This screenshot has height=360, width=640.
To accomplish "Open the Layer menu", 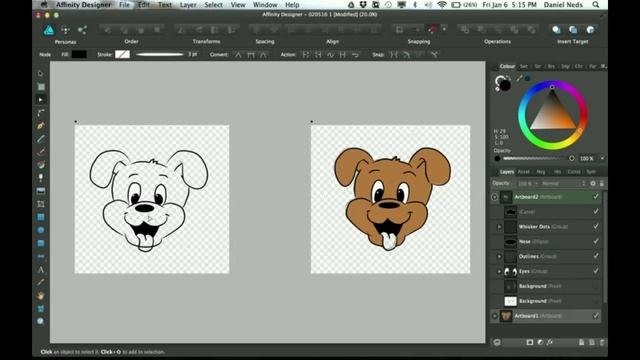I will pyautogui.click(x=188, y=5).
